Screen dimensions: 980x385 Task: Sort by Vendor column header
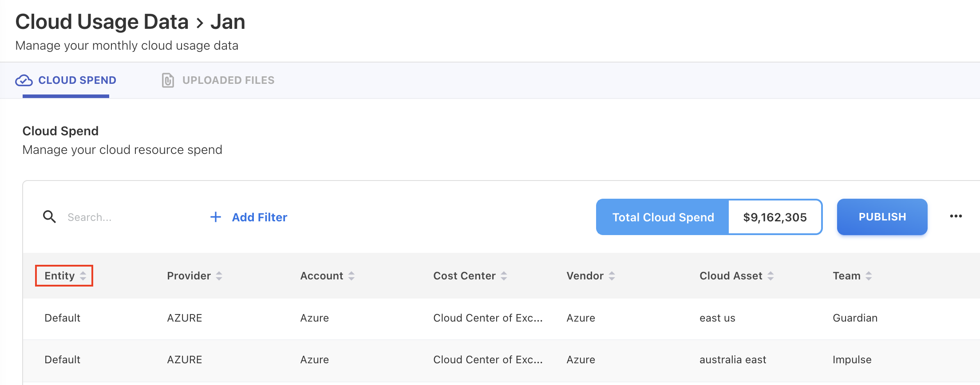(x=585, y=276)
